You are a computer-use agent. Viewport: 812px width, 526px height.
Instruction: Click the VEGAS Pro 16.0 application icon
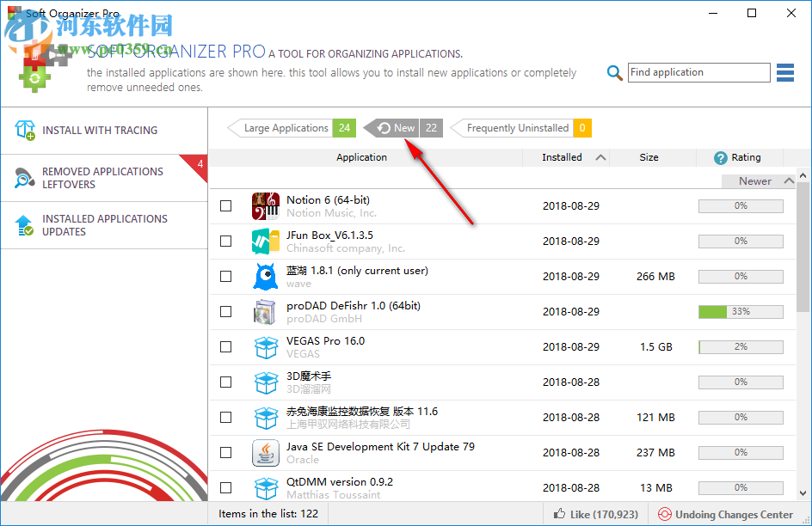[x=266, y=346]
